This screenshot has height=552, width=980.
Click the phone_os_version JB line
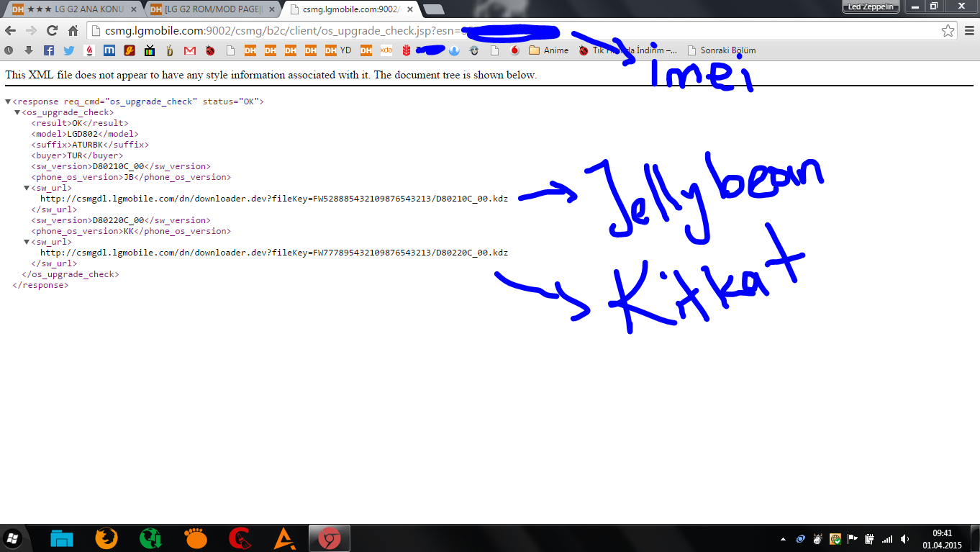click(131, 177)
